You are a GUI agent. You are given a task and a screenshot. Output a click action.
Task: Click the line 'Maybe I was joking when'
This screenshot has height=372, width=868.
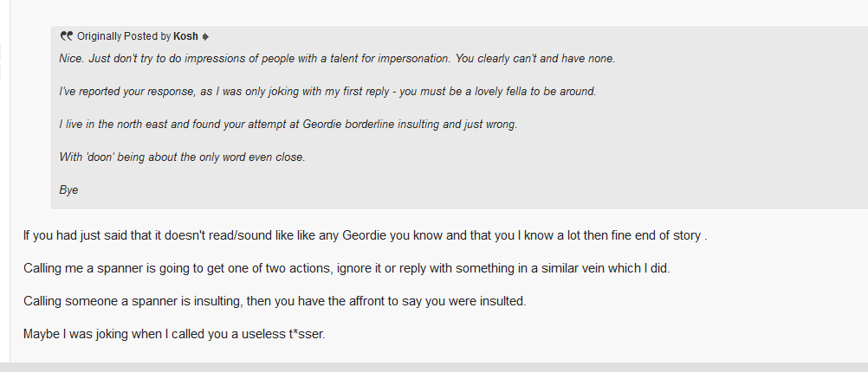pos(174,335)
